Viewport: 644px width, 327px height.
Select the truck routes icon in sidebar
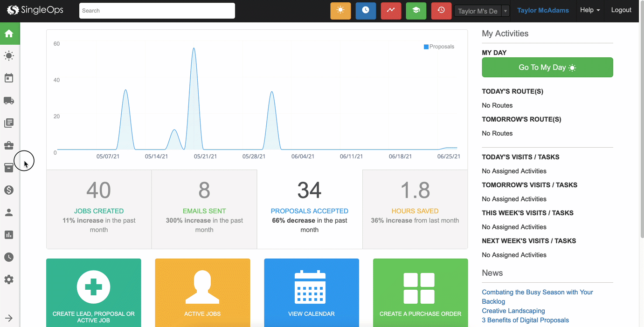click(9, 100)
